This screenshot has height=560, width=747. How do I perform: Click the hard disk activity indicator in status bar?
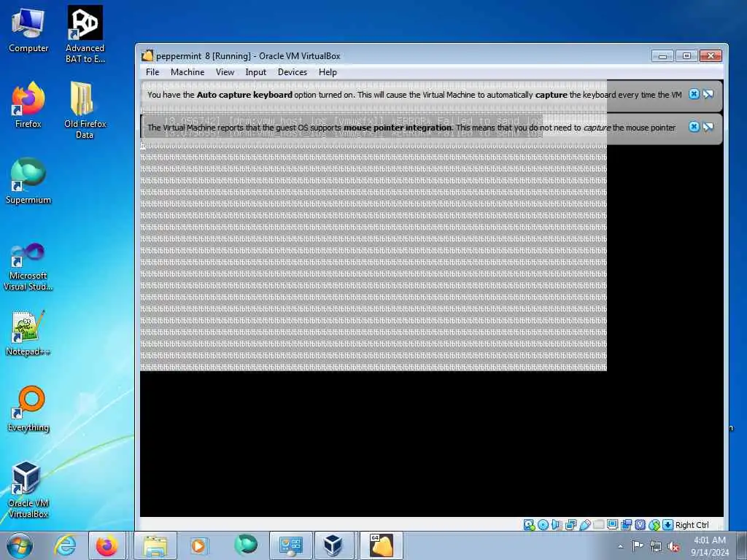pyautogui.click(x=530, y=525)
